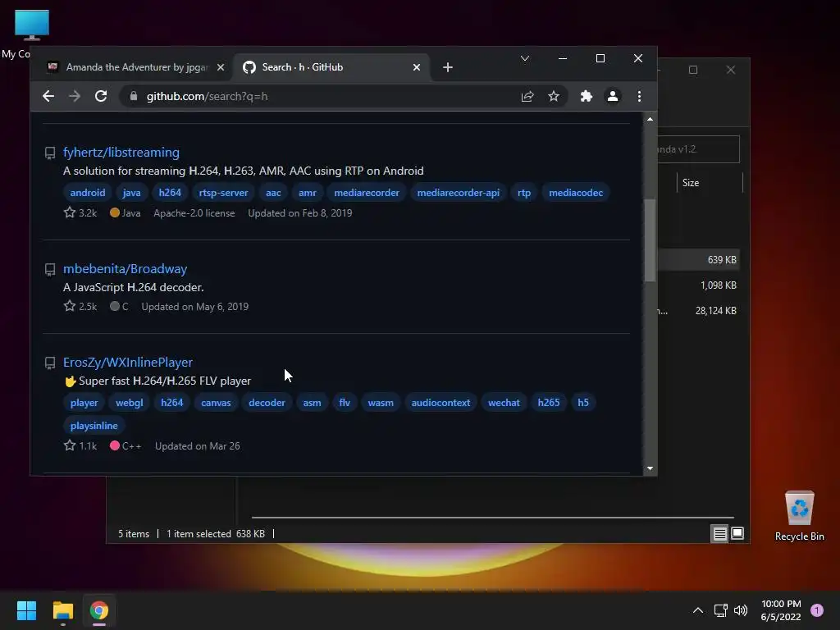Select the mediacodec topic tag

tap(576, 193)
